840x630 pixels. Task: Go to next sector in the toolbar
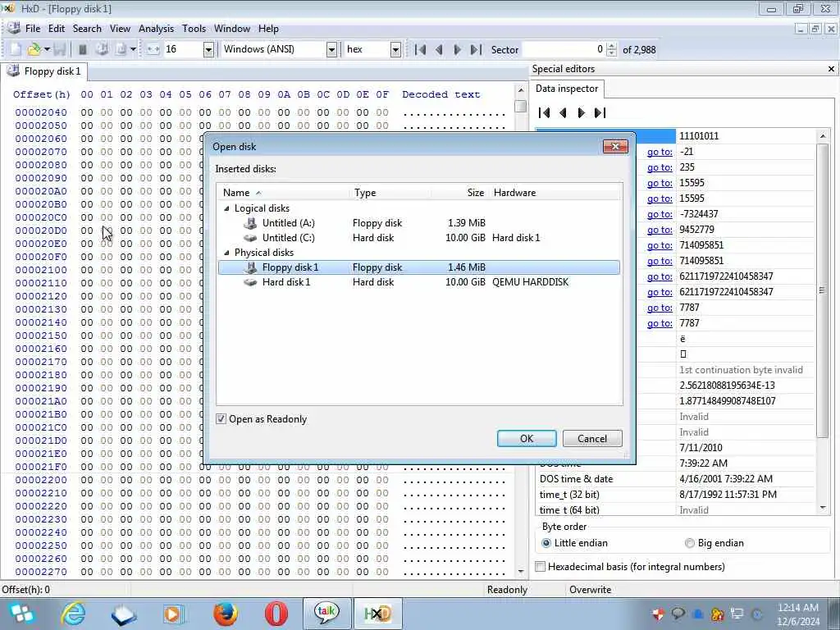(x=457, y=49)
